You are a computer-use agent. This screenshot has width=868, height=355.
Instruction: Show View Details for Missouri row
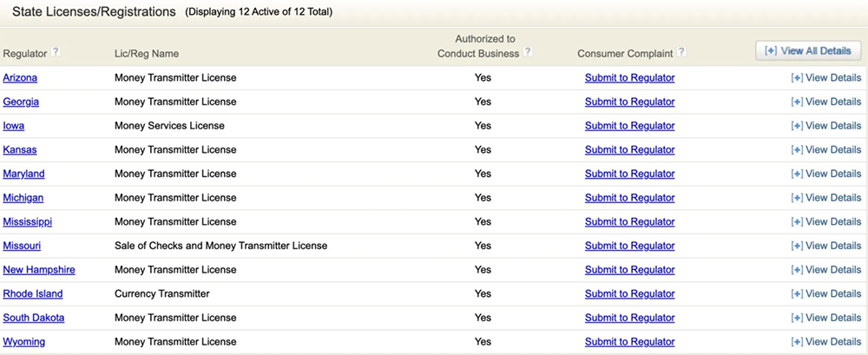(x=825, y=246)
